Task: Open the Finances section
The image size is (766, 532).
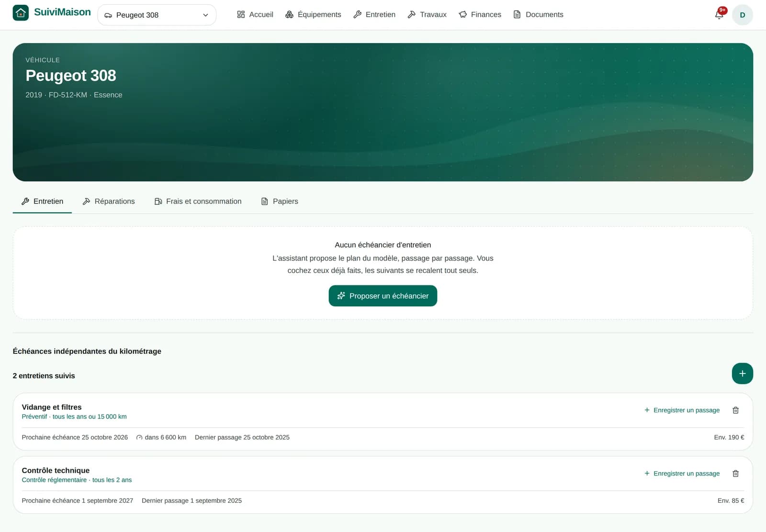Action: pos(480,14)
